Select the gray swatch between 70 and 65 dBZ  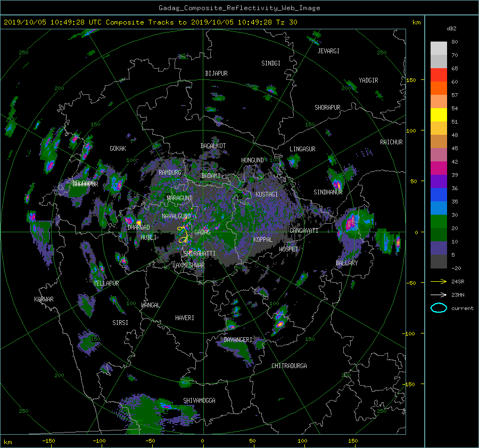click(x=439, y=61)
